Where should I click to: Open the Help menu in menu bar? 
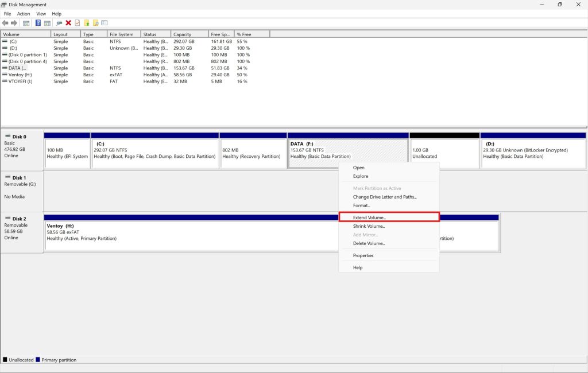57,14
